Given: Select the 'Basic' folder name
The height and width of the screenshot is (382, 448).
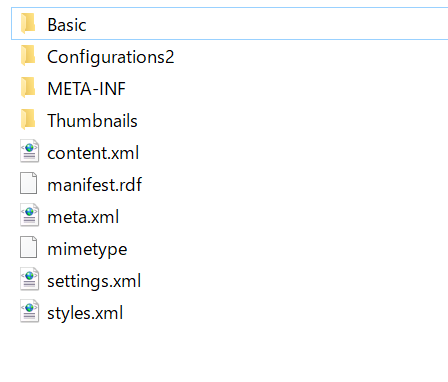Looking at the screenshot, I should click(67, 25).
